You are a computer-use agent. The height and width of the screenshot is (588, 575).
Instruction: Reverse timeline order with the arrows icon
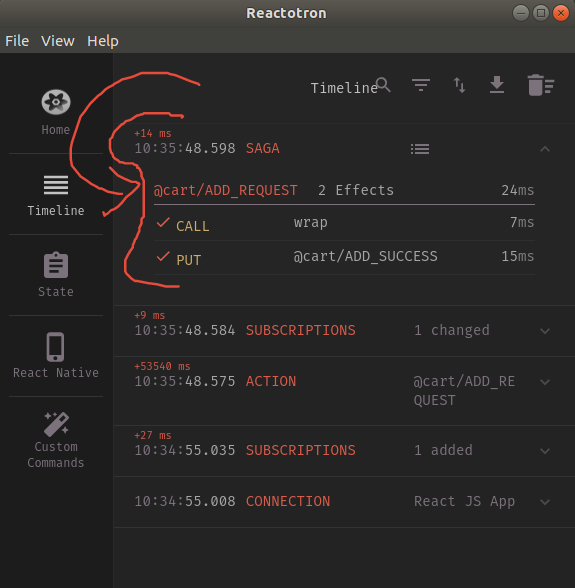[x=459, y=85]
